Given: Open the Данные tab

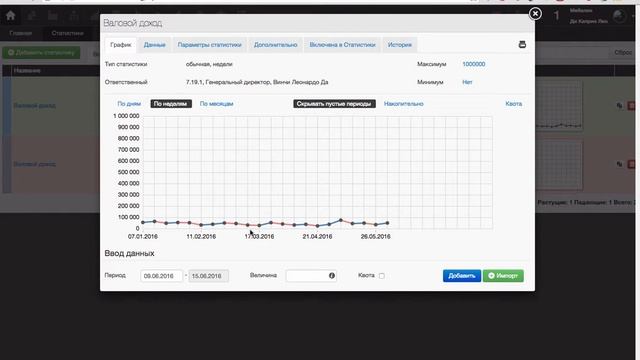Looking at the screenshot, I should (154, 45).
